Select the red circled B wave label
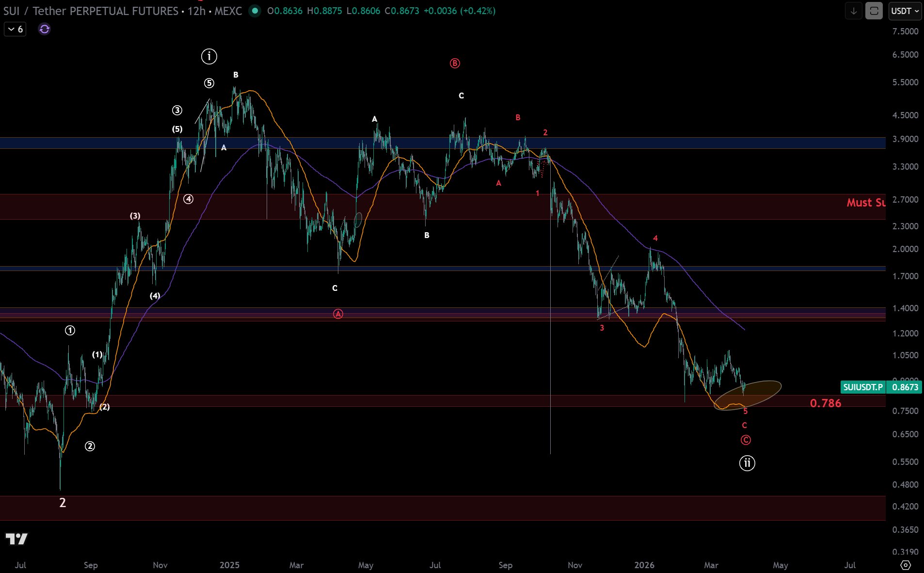924x573 pixels. (454, 64)
